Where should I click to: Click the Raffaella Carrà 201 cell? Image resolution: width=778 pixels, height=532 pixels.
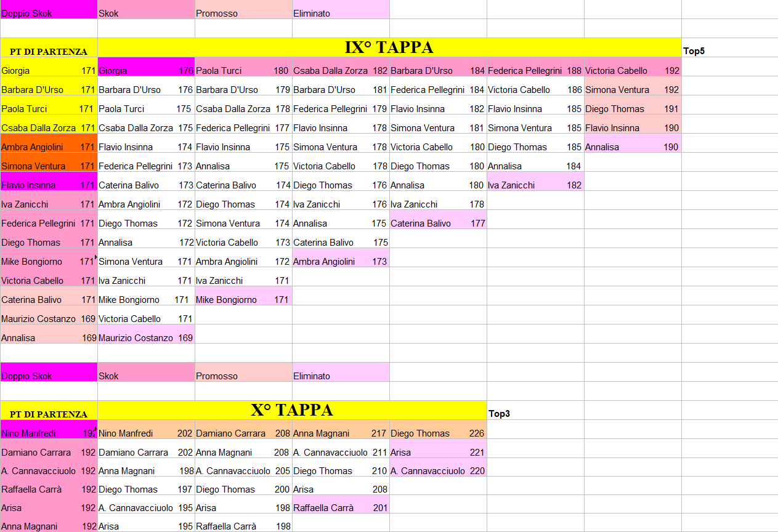point(340,508)
